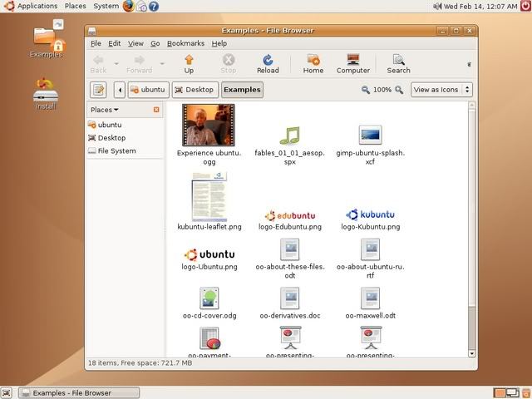Image resolution: width=532 pixels, height=399 pixels.
Task: Zoom in with the magnifier plus icon
Action: 399,90
